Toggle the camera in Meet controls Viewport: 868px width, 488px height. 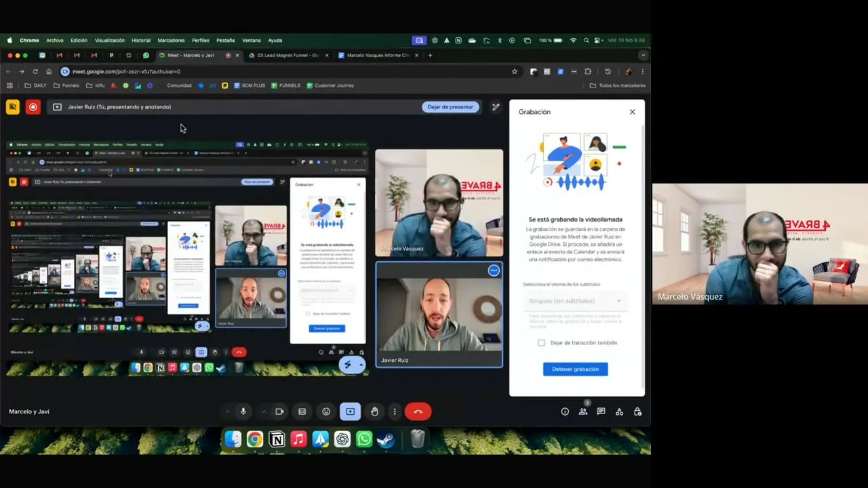279,411
